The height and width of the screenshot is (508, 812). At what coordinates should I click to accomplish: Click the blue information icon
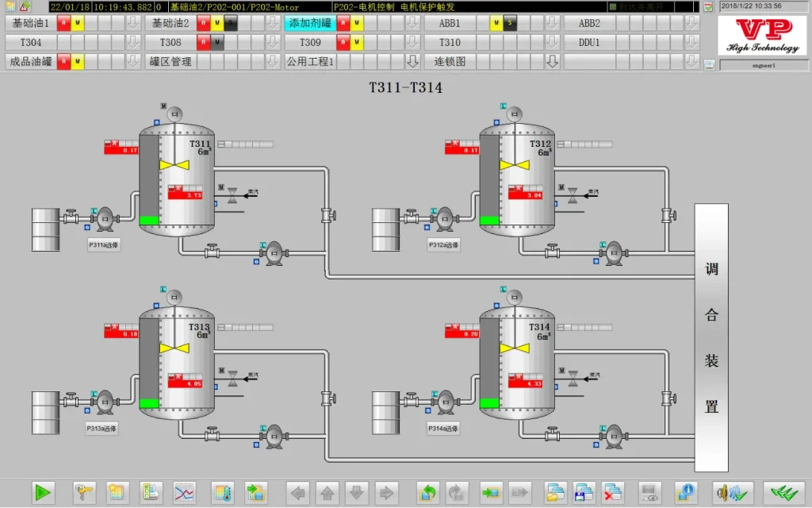(686, 493)
